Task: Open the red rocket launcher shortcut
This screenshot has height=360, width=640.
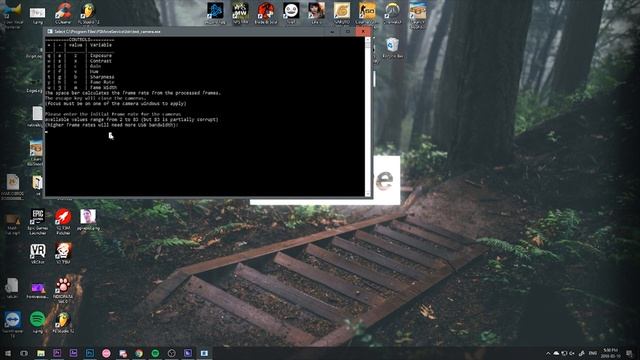Action: 63,221
